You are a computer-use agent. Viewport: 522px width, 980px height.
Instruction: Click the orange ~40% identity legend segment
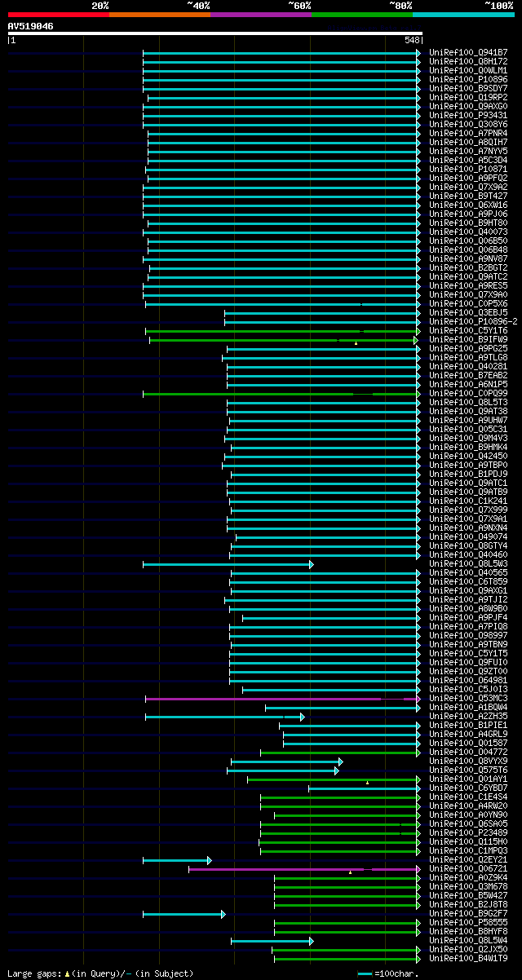[160, 15]
